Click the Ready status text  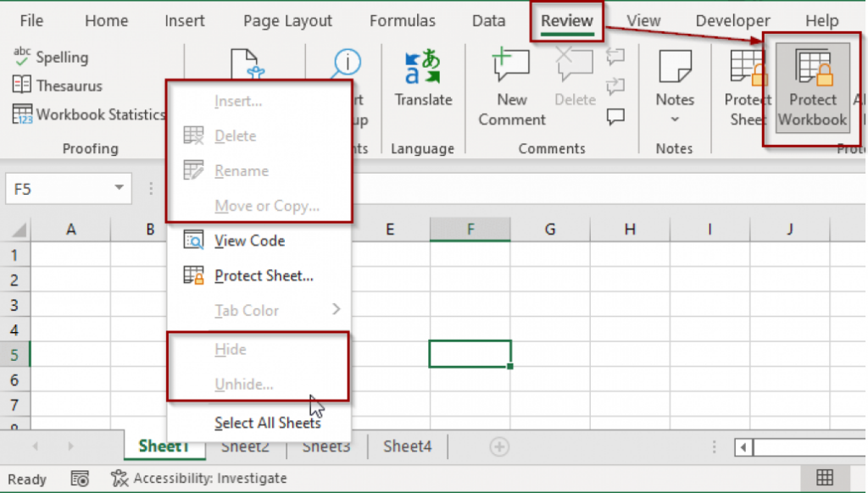26,479
